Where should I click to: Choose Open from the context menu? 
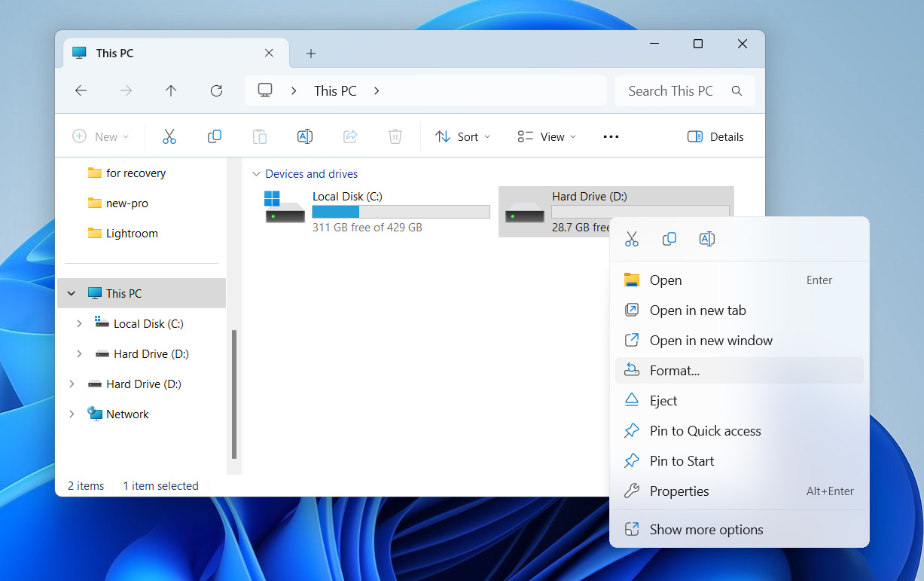(x=740, y=280)
